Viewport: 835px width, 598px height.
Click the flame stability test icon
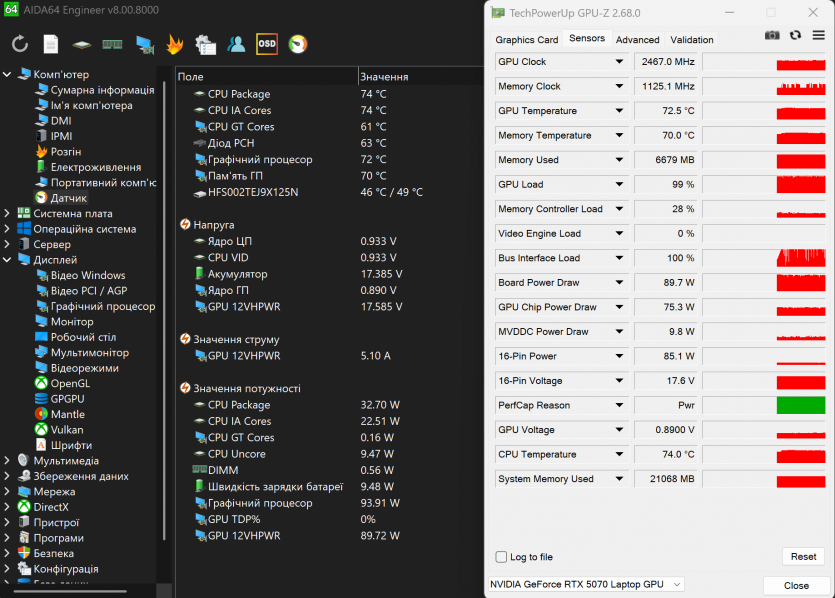coord(174,44)
